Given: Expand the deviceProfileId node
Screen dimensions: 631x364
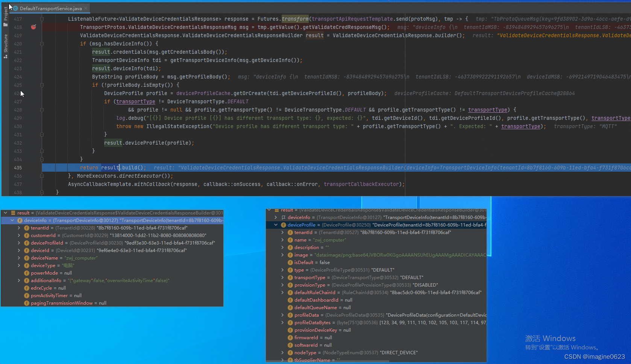Looking at the screenshot, I should coord(19,243).
